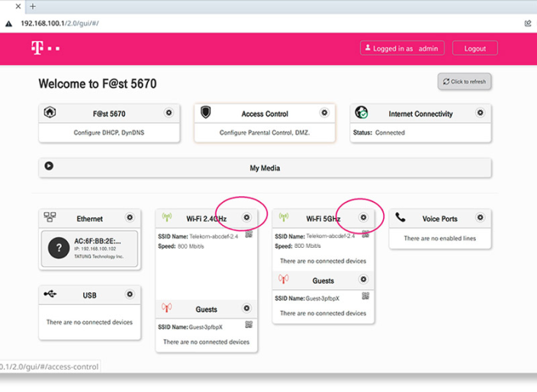Open Wi-Fi 2.4GHz settings gear
537x392 pixels.
(246, 217)
